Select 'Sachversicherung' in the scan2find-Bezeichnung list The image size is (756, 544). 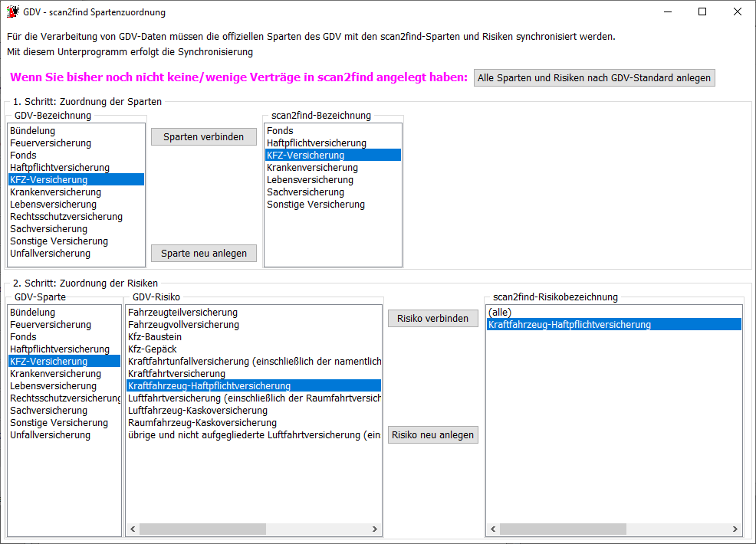pyautogui.click(x=333, y=192)
